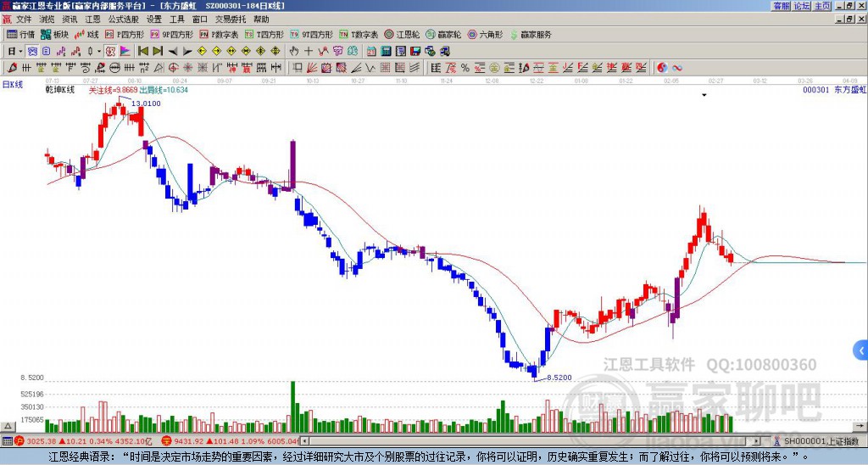
Task: Step chart left with black left arrow
Action: coord(173,51)
